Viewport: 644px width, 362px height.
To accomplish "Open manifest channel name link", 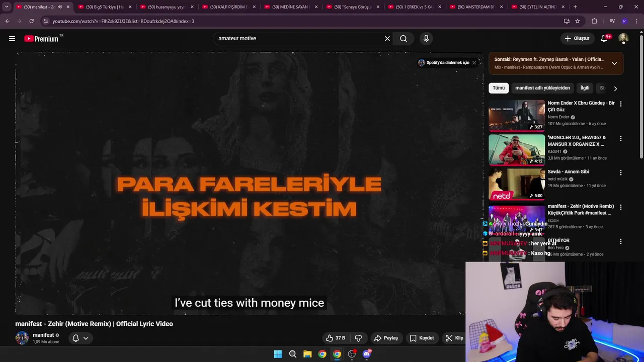I will (43, 335).
